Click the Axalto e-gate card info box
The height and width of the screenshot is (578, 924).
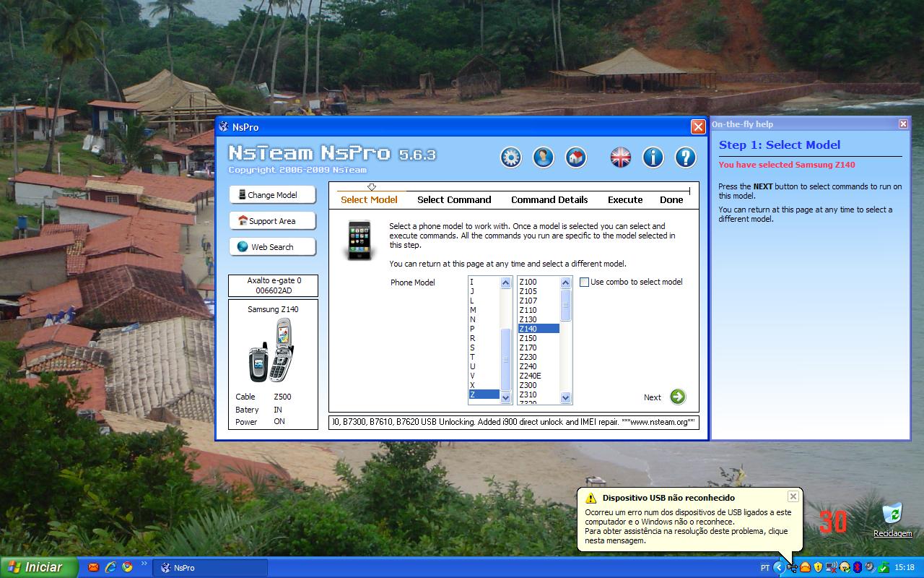click(273, 285)
